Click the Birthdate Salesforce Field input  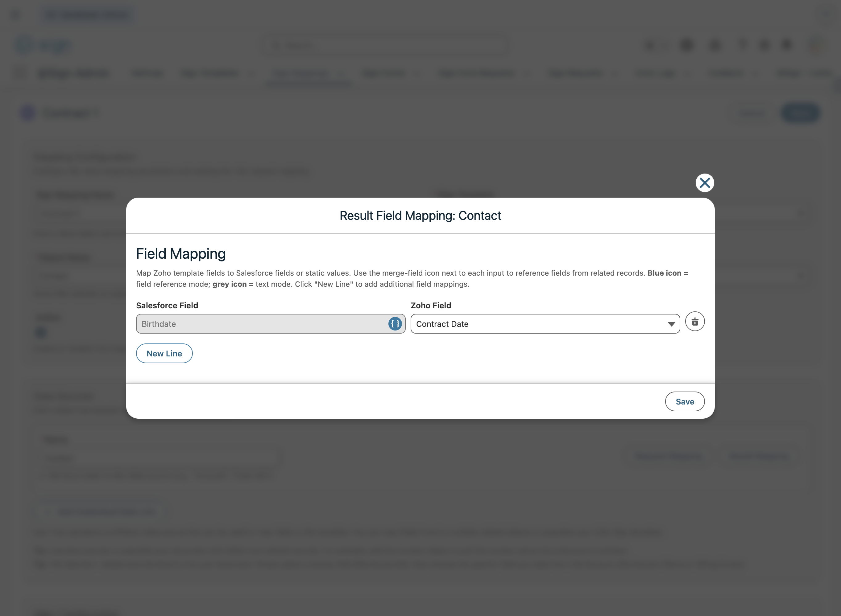pos(261,324)
